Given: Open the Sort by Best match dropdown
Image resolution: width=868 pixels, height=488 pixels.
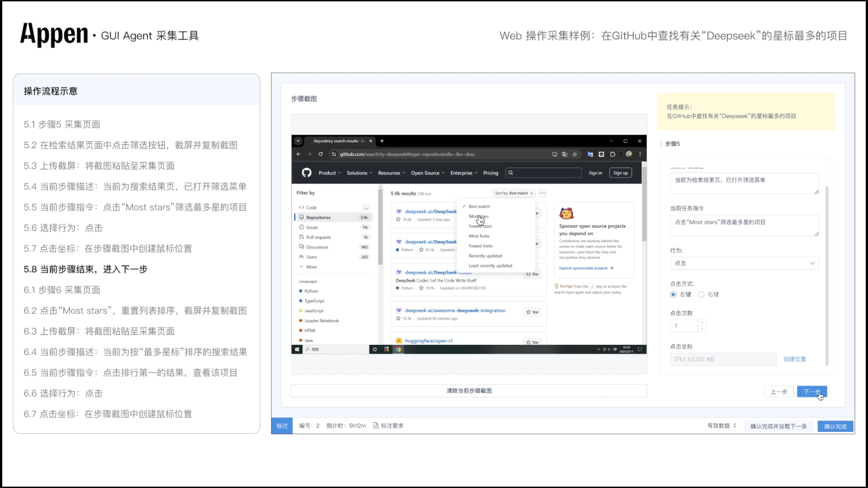Looking at the screenshot, I should coord(514,193).
